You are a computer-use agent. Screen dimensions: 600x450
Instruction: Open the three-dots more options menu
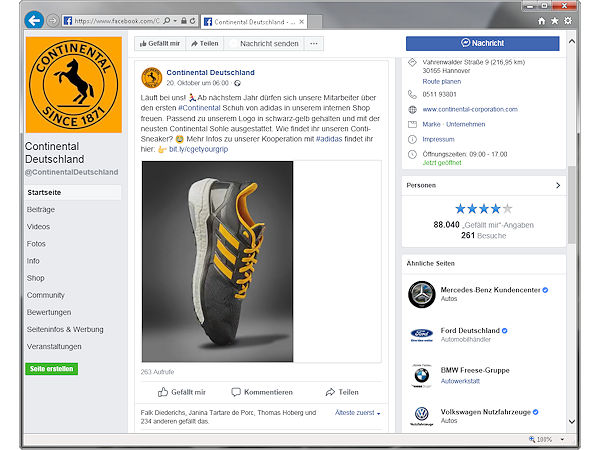coord(314,44)
